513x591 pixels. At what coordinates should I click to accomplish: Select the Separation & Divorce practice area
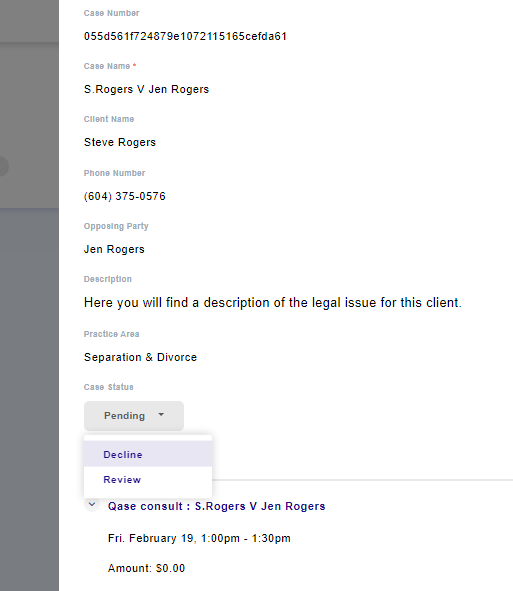(140, 357)
